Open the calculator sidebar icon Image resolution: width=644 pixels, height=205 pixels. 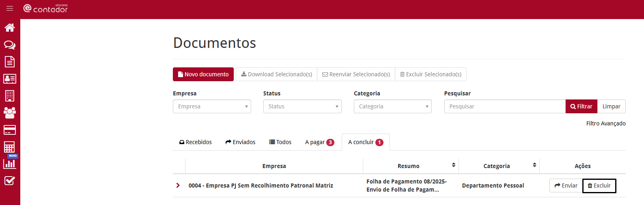tap(10, 147)
